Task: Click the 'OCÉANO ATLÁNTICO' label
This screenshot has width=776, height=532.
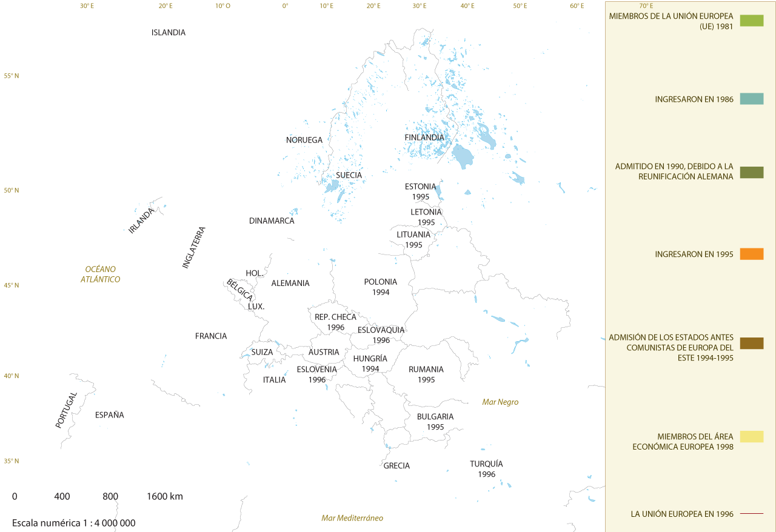Action: [x=100, y=274]
